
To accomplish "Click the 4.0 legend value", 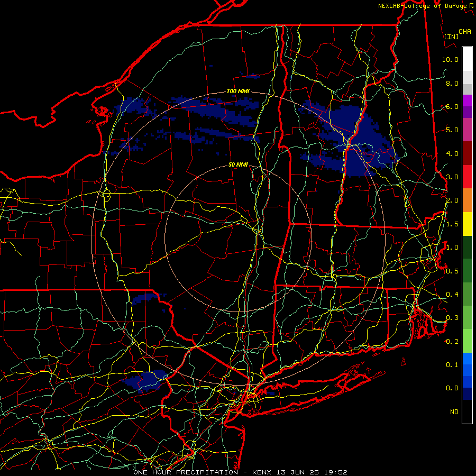I will tap(452, 153).
